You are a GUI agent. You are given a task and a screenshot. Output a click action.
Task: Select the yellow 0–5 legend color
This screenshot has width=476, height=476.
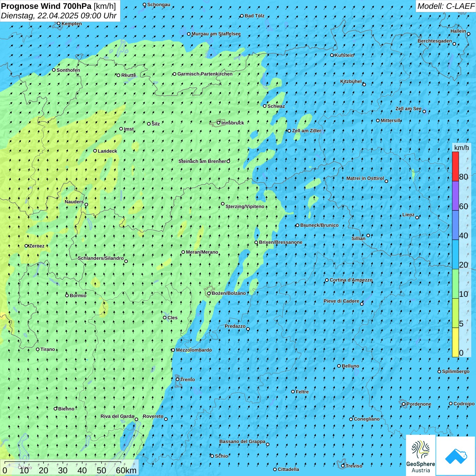pyautogui.click(x=455, y=342)
